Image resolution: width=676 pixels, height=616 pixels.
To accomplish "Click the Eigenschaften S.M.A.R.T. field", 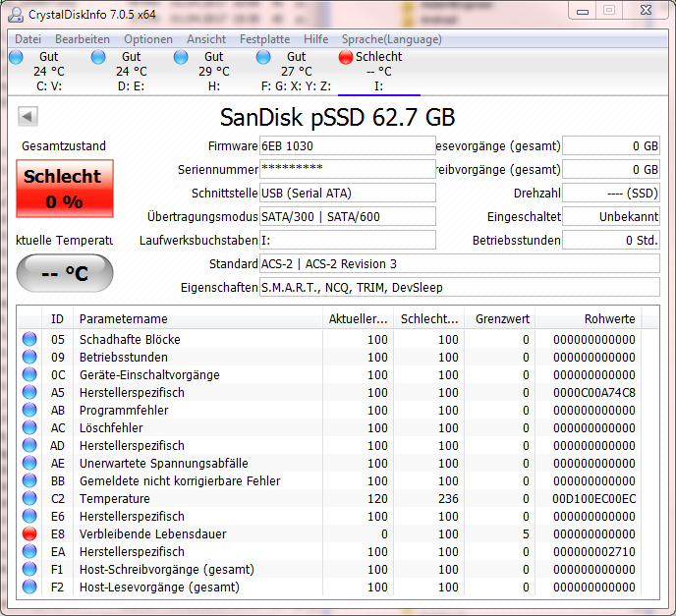I will 460,287.
